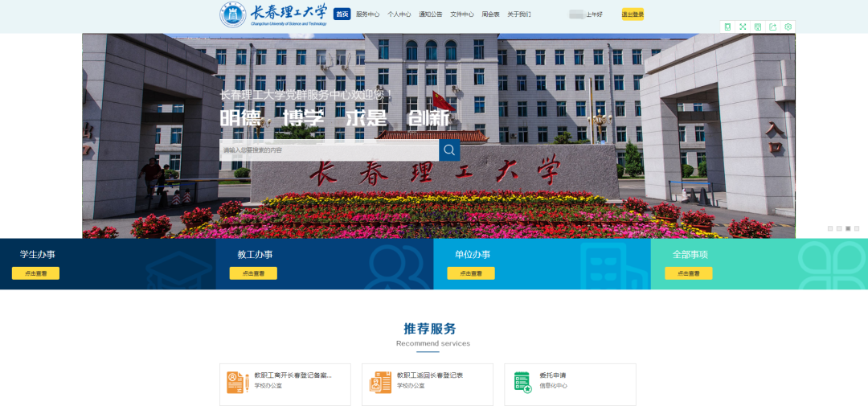Click the 单位办事 heading text

[473, 255]
